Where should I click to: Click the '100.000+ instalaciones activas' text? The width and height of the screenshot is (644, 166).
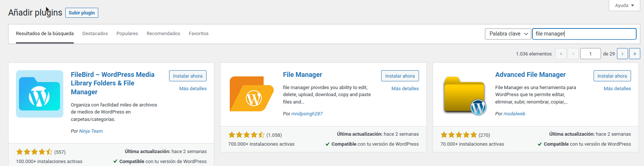click(x=49, y=162)
